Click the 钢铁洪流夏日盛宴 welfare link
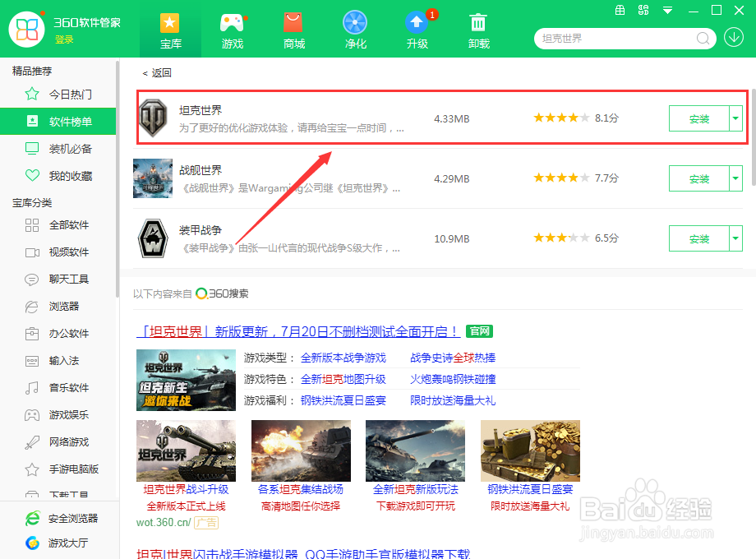756x559 pixels. pyautogui.click(x=343, y=400)
